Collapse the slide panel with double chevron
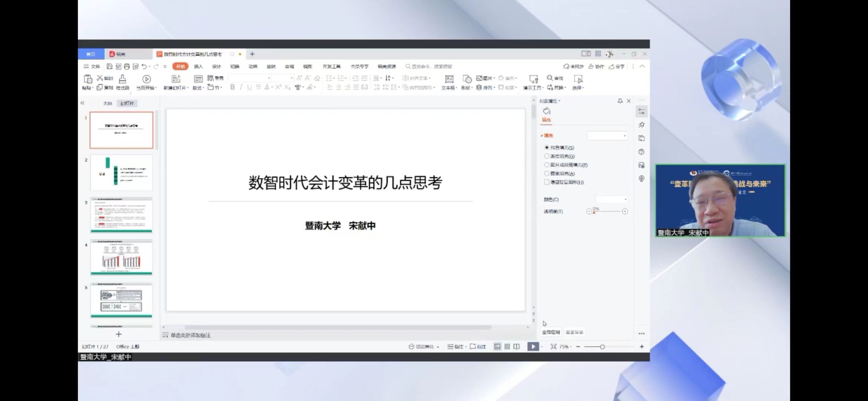The image size is (868, 401). [x=83, y=103]
